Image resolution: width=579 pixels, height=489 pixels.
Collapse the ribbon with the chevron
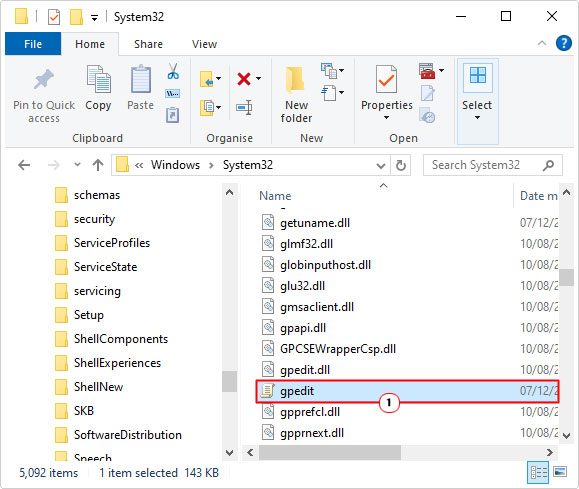542,43
